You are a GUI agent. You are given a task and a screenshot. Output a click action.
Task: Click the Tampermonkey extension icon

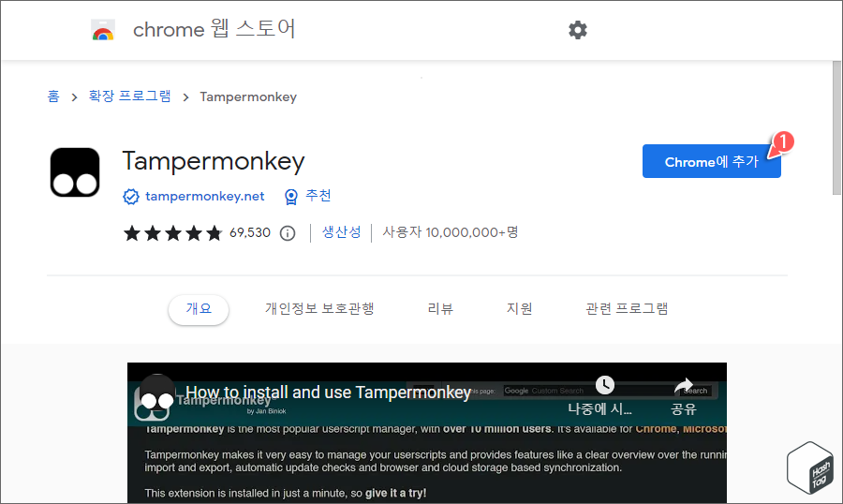(75, 172)
